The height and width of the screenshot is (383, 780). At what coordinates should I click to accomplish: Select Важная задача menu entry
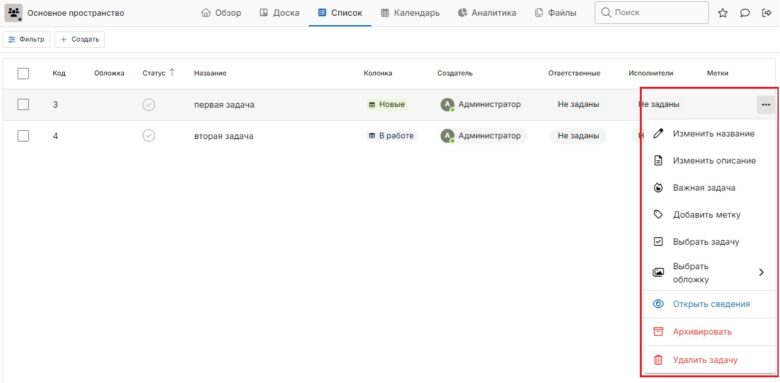click(709, 188)
